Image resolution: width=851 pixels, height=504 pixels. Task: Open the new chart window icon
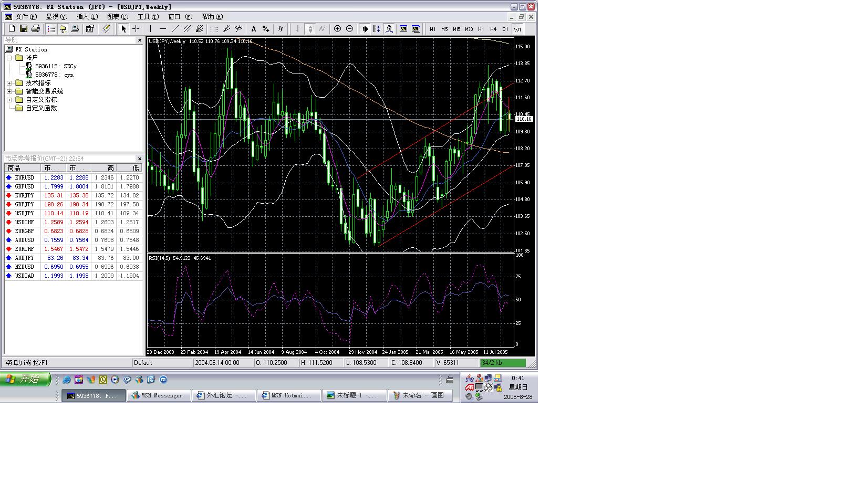(x=403, y=29)
